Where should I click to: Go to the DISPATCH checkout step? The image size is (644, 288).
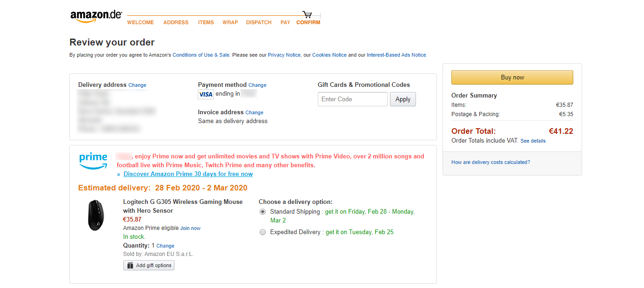point(259,22)
